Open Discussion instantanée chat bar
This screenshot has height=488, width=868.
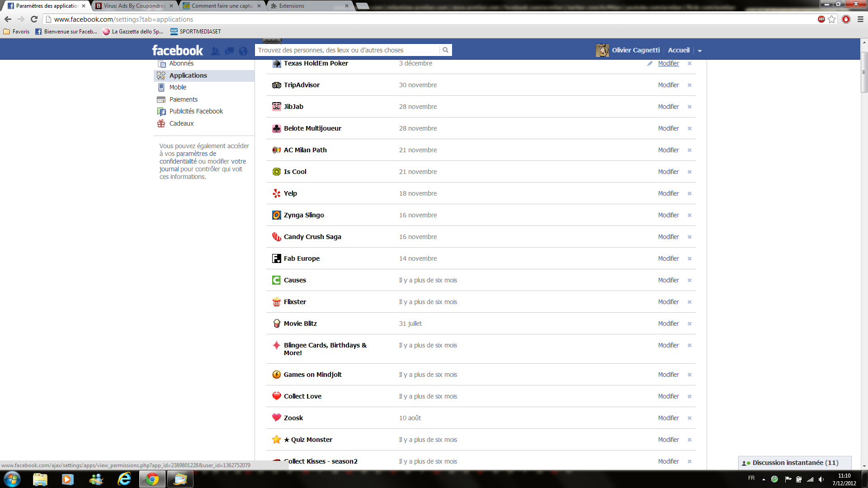pyautogui.click(x=795, y=463)
